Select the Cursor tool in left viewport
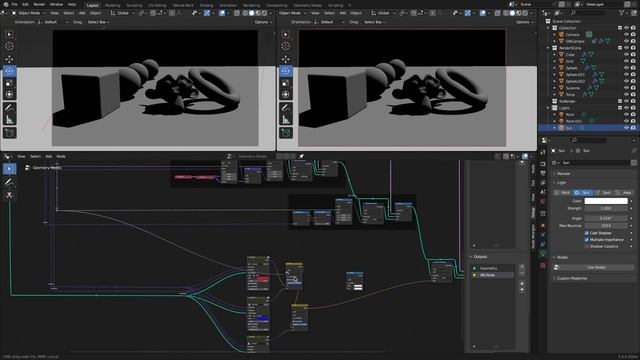 [x=9, y=47]
